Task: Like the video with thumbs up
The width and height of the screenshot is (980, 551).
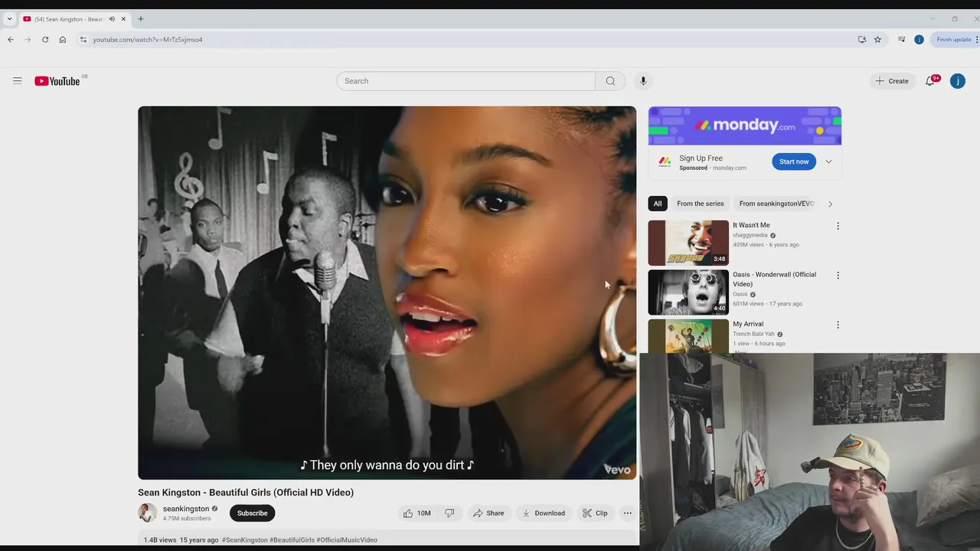Action: click(x=416, y=514)
